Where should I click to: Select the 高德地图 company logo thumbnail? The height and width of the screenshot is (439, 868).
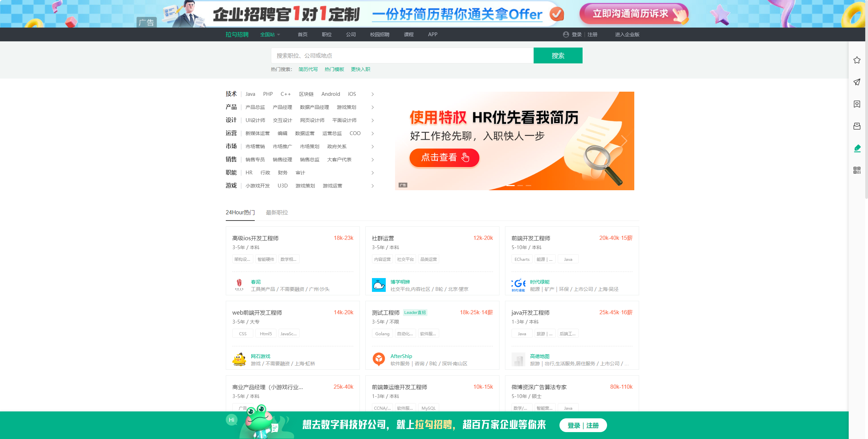coord(518,359)
